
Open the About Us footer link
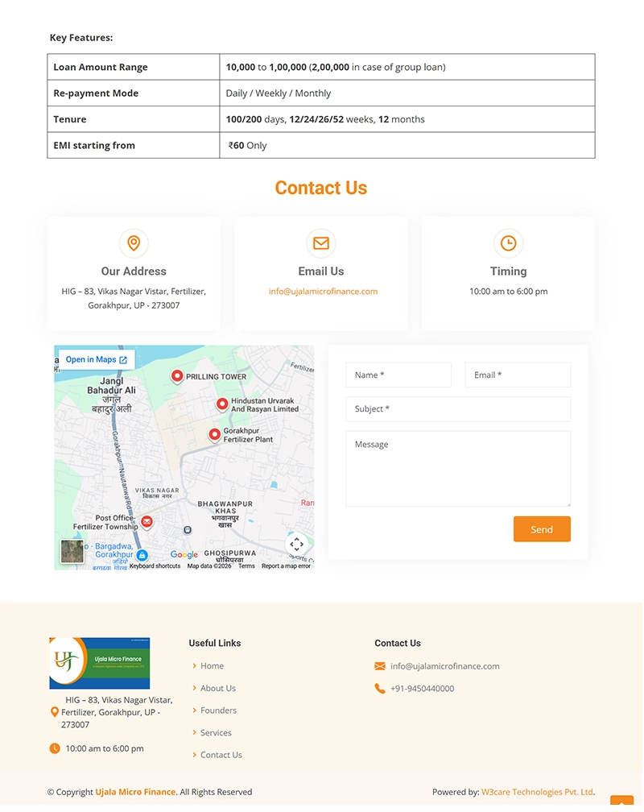(218, 688)
